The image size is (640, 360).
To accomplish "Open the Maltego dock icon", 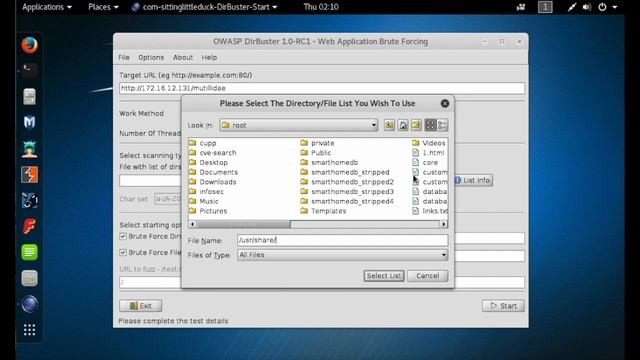I will (x=29, y=200).
